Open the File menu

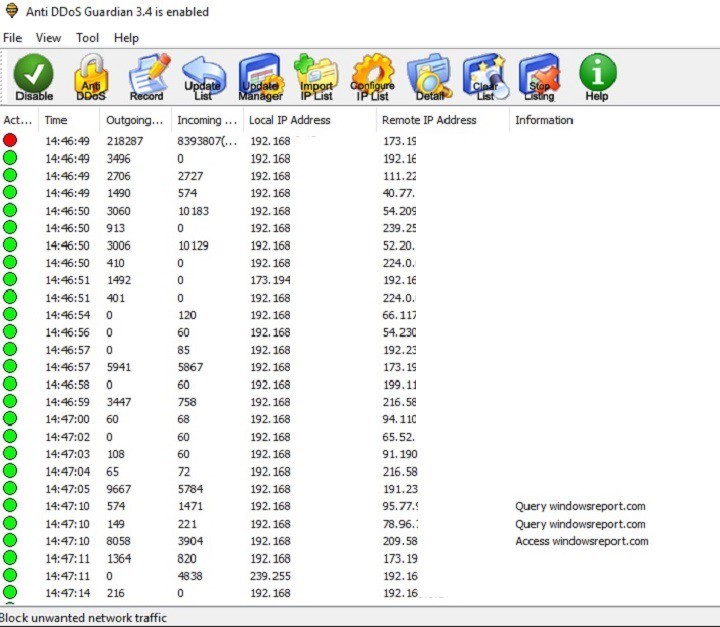(x=12, y=38)
